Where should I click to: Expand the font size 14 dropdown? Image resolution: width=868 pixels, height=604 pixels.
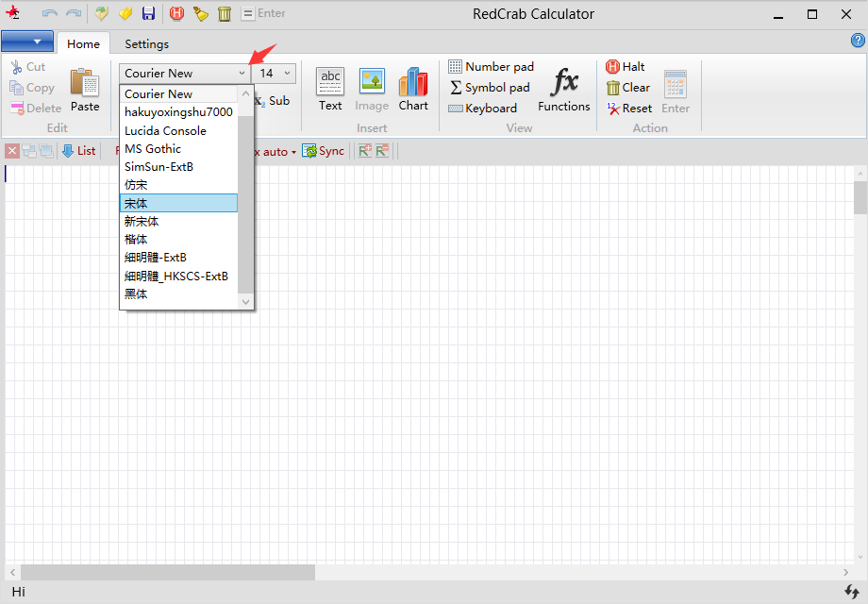tap(287, 74)
